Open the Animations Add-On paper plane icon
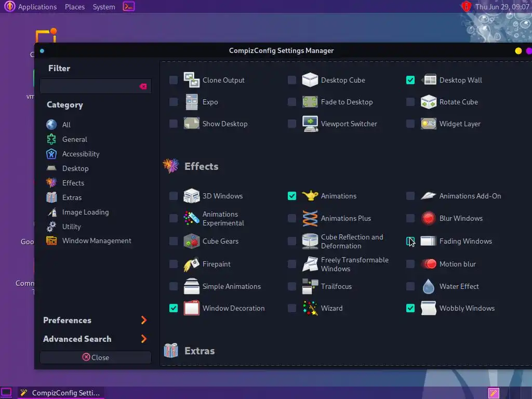This screenshot has height=399, width=532. tap(429, 196)
